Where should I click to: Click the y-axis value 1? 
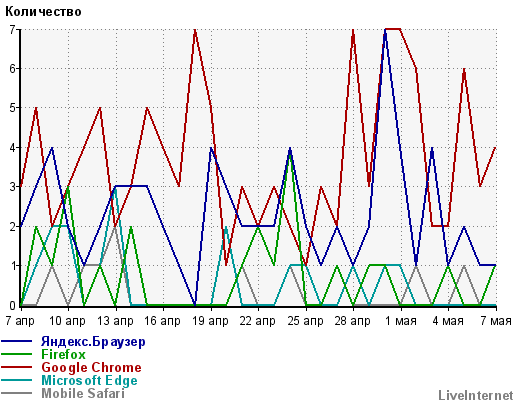[x=13, y=266]
